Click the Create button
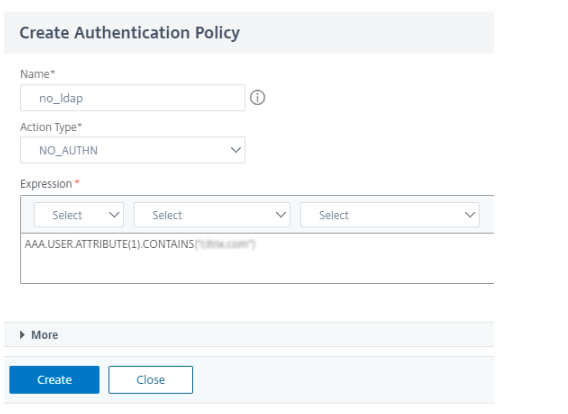Viewport: 568px width, 414px height. 54,380
